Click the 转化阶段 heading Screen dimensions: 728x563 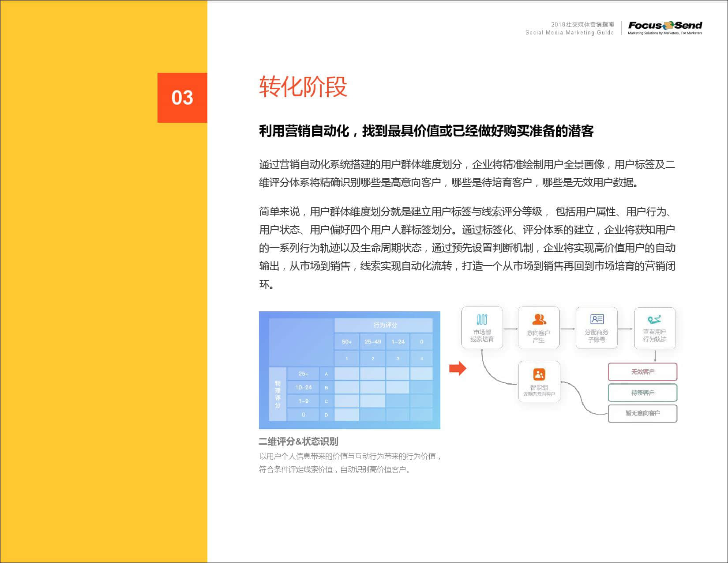pos(303,87)
